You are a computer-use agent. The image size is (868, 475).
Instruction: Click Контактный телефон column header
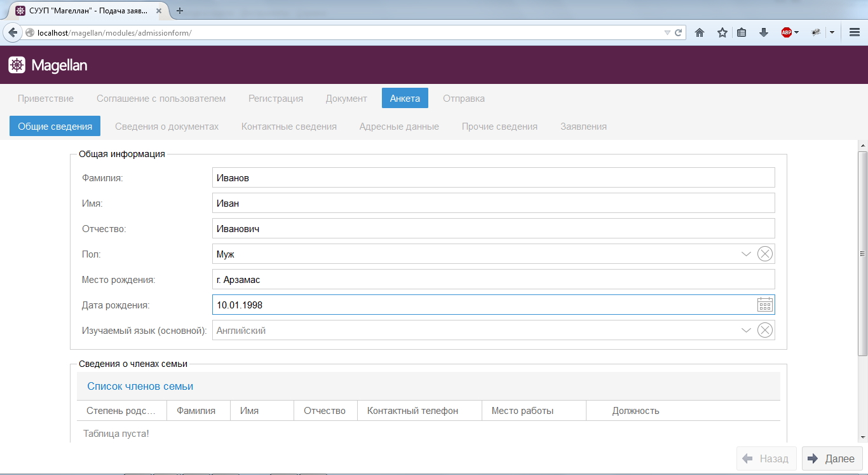(419, 411)
